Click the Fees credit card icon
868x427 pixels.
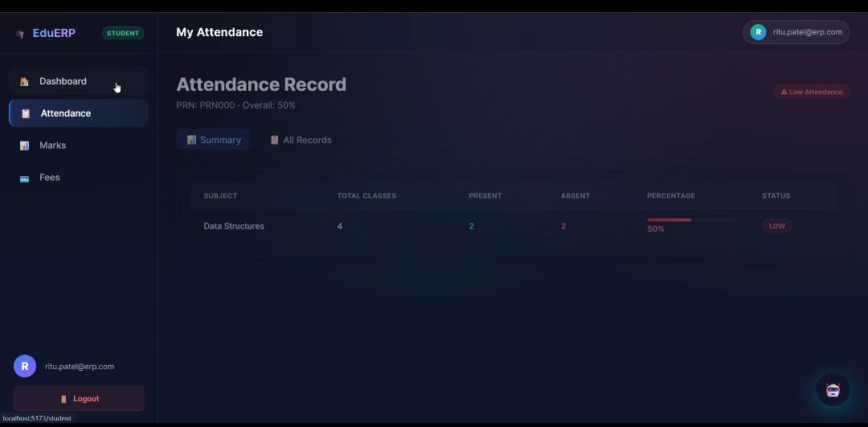click(24, 179)
